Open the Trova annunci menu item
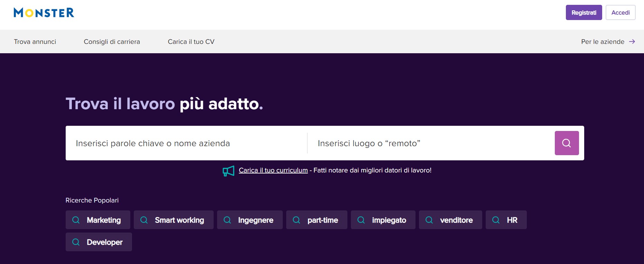The image size is (644, 264). [x=35, y=42]
